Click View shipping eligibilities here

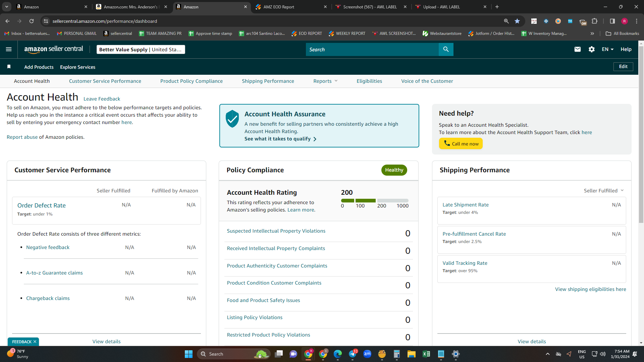click(x=590, y=289)
